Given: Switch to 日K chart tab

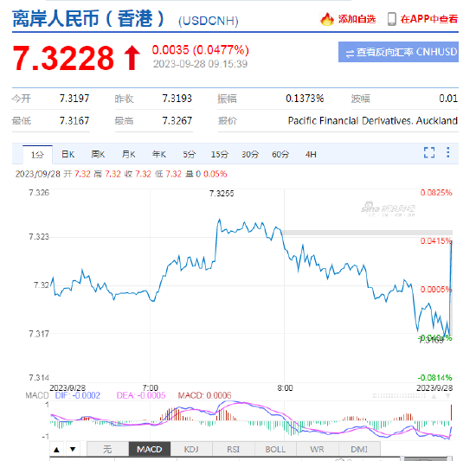Looking at the screenshot, I should coord(68,154).
